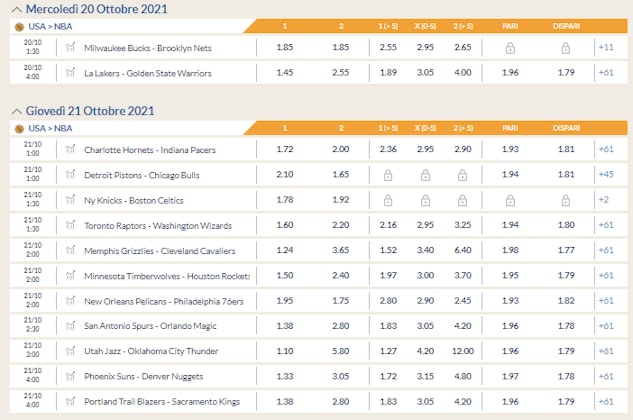
Task: Open USA > NBA link under Giovedì
Action: [50, 128]
